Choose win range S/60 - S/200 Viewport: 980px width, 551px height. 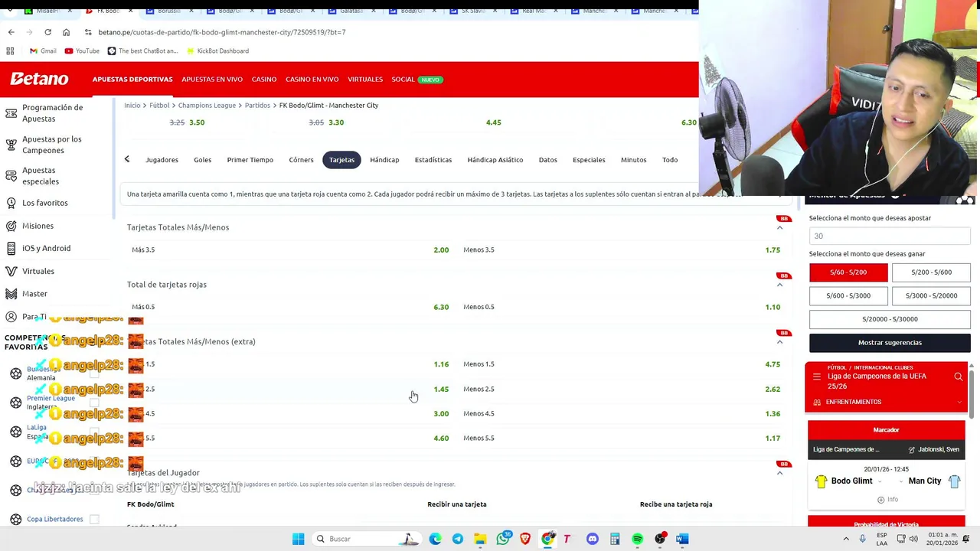848,272
